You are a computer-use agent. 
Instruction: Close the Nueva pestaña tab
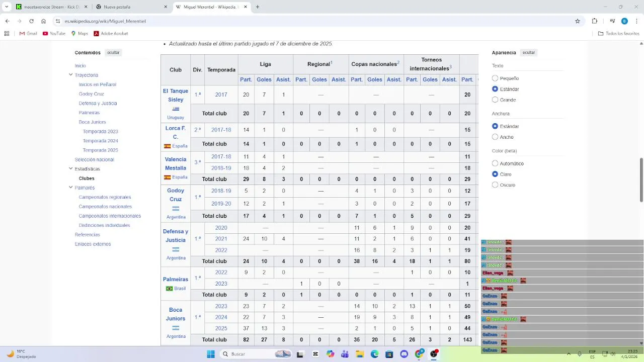coord(166,7)
